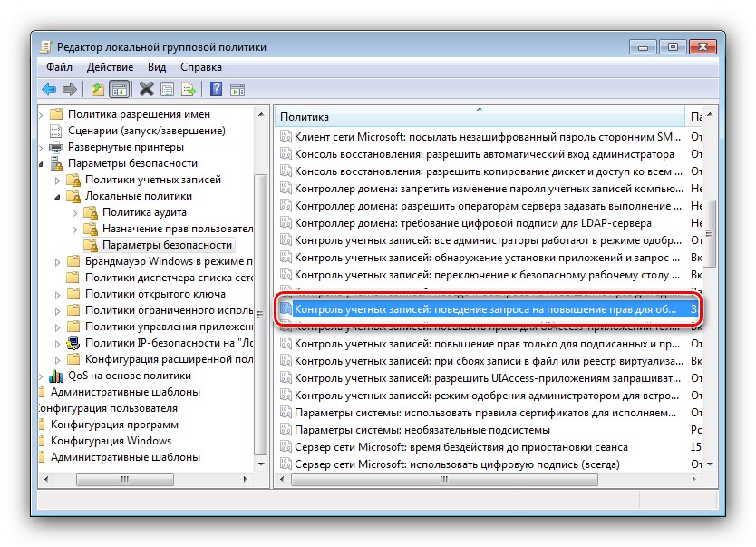This screenshot has height=547, width=756.
Task: Click the Forward arrow toolbar icon
Action: click(70, 89)
